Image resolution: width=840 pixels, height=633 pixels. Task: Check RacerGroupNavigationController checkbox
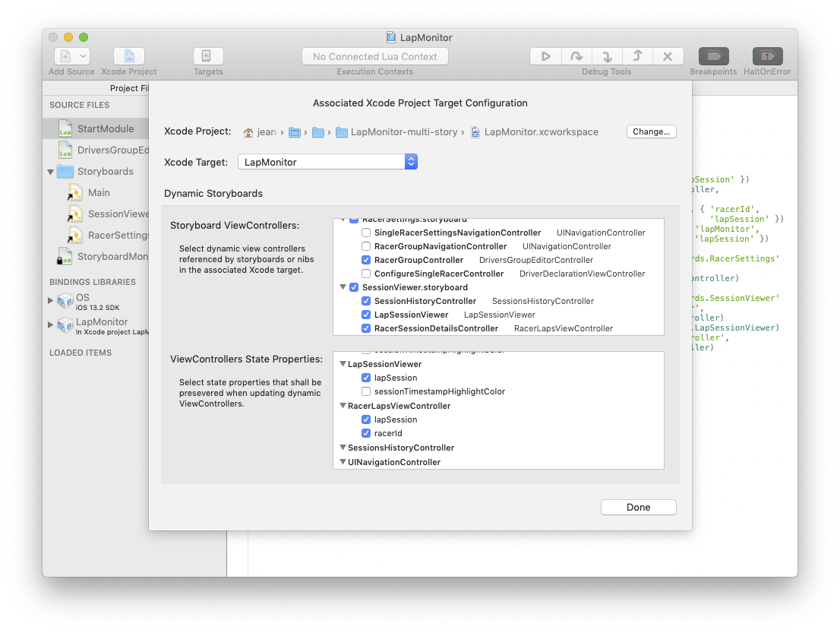(x=366, y=246)
